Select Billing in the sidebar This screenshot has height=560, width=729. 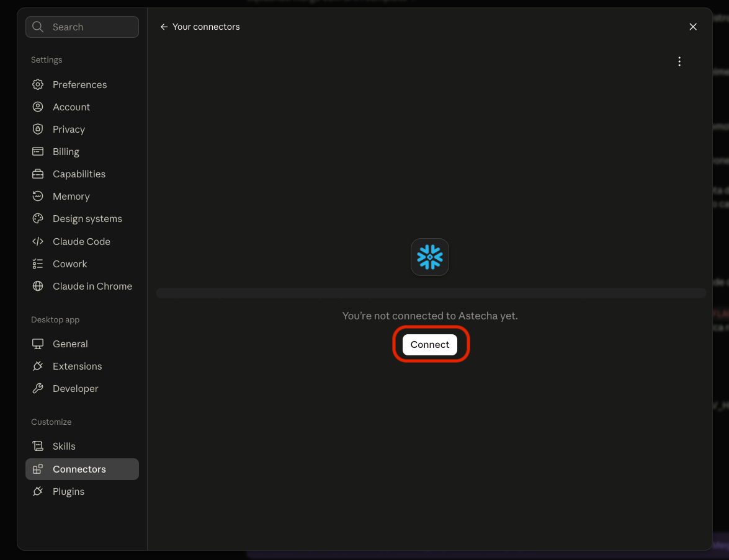(83, 151)
